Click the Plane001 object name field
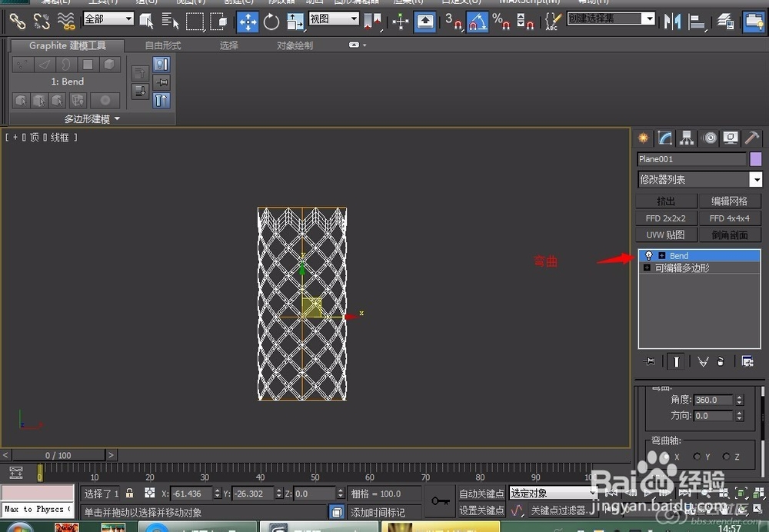This screenshot has width=769, height=532. coord(691,159)
